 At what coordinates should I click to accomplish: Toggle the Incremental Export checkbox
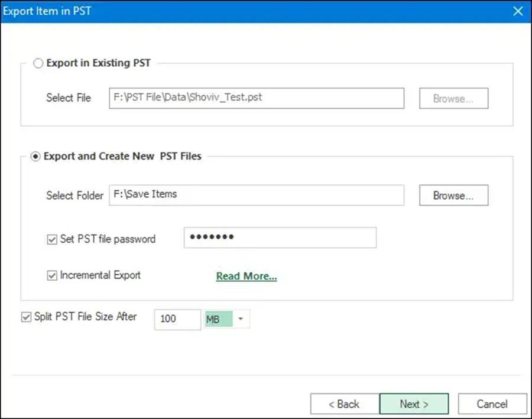point(52,275)
